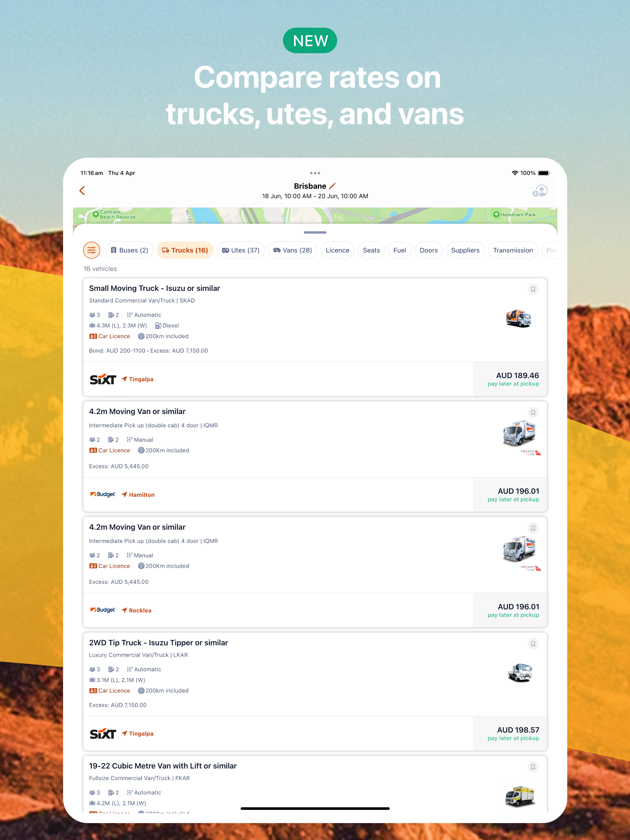The image size is (630, 840).
Task: Expand the Licence filter
Action: tap(337, 250)
